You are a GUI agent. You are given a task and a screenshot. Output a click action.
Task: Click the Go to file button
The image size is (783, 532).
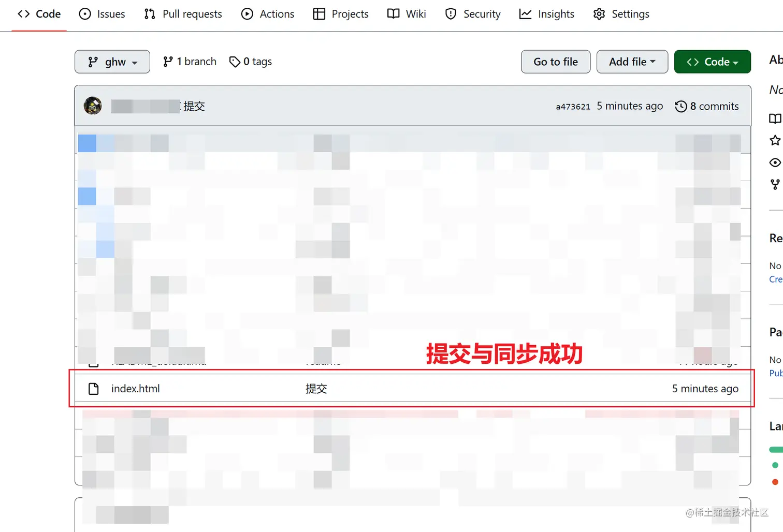(x=556, y=62)
